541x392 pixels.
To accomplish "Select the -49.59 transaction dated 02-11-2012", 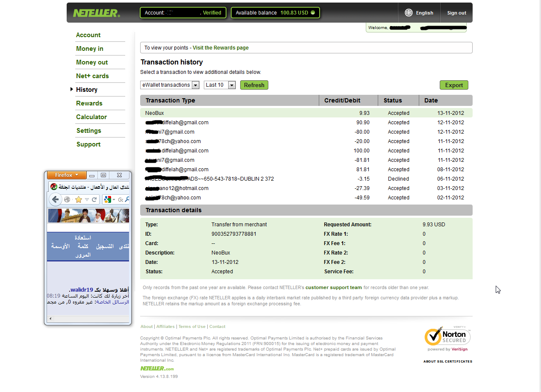I will [x=306, y=198].
